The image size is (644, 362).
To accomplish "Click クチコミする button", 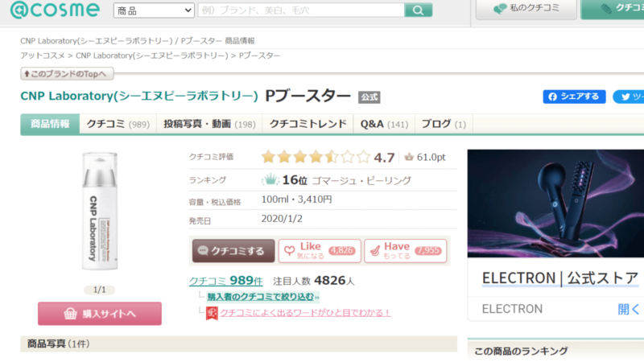I will (233, 251).
